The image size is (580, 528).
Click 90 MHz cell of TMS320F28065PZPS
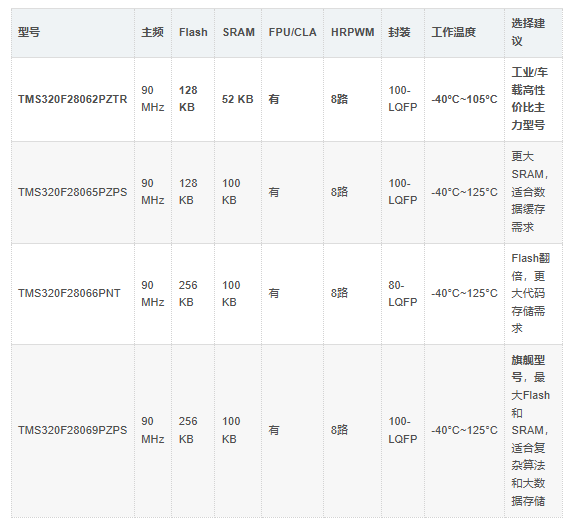pyautogui.click(x=152, y=192)
